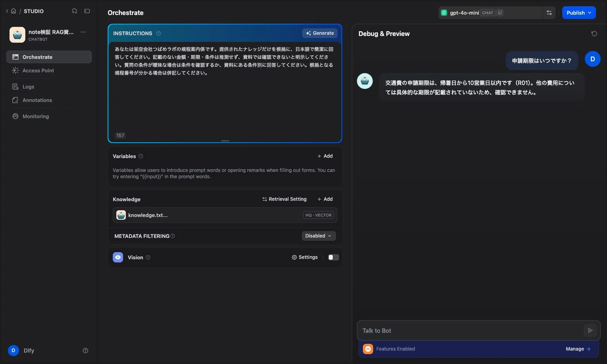Click the HQ · VECTOR badge
The width and height of the screenshot is (607, 364).
coord(319,215)
